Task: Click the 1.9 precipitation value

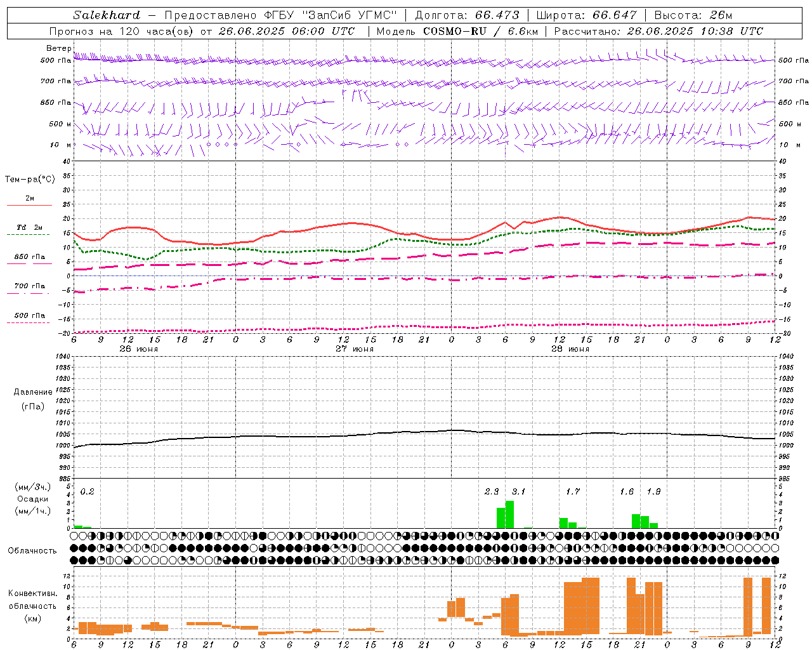Action: tap(653, 492)
